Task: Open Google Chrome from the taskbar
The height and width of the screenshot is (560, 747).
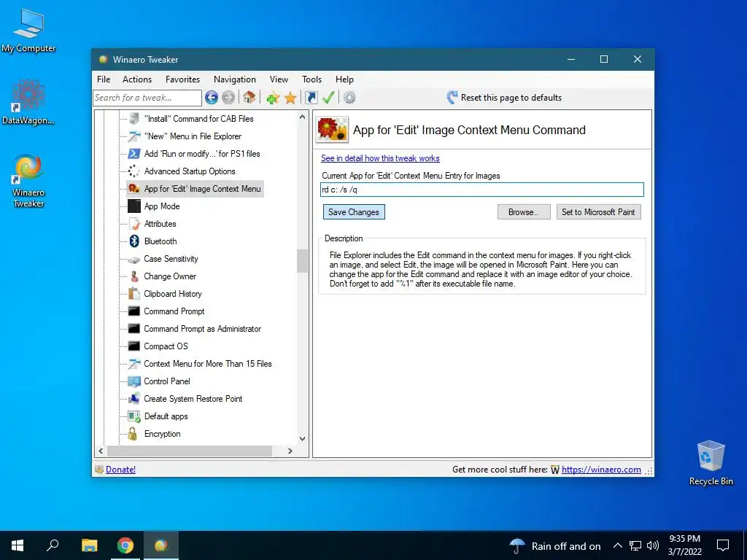Action: point(125,545)
